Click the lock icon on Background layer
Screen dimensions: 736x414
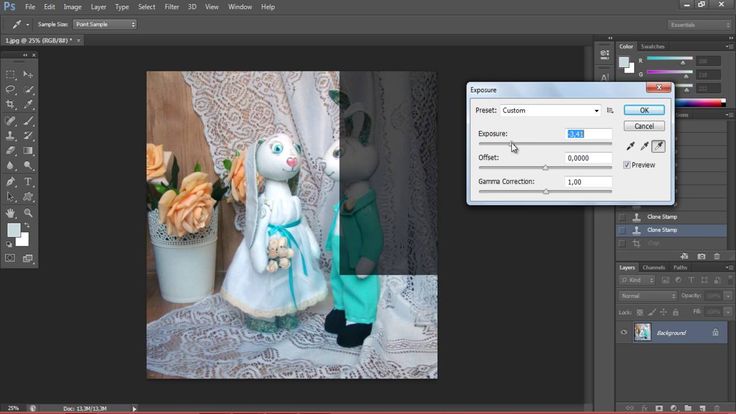[x=714, y=332]
